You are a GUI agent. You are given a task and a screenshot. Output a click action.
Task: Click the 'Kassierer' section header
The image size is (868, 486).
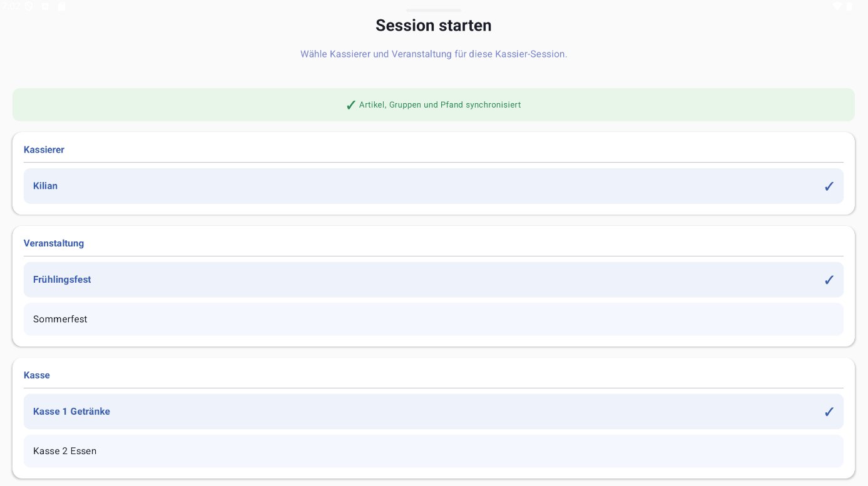pyautogui.click(x=44, y=149)
